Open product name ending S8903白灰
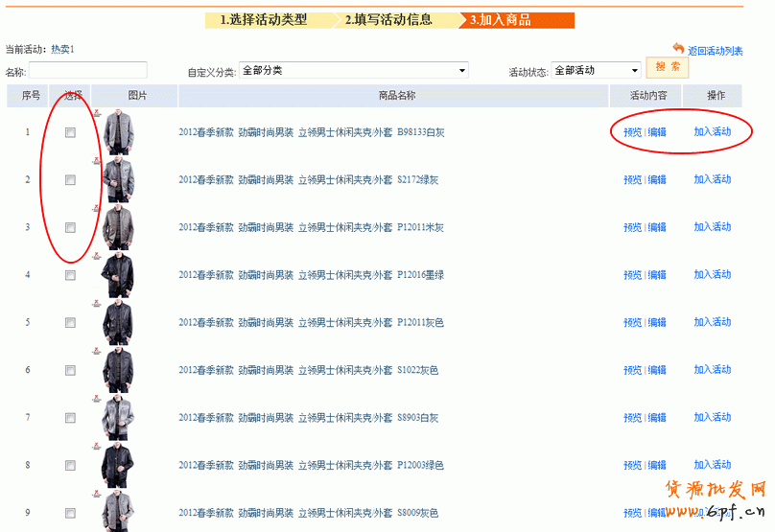 (309, 418)
